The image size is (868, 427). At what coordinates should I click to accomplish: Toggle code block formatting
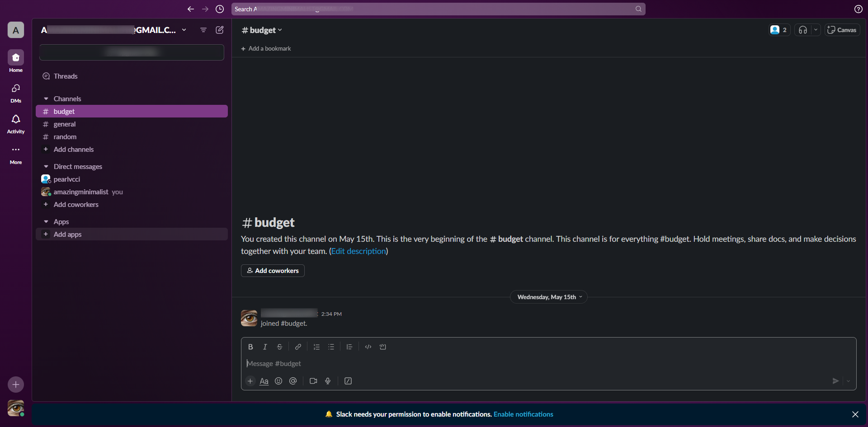[383, 347]
